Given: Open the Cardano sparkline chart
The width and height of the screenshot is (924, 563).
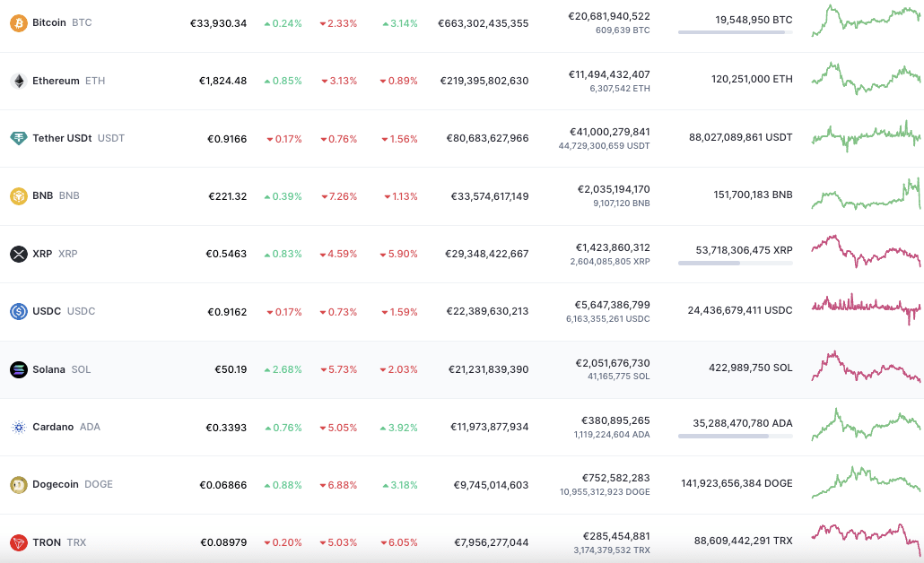Looking at the screenshot, I should pos(866,425).
